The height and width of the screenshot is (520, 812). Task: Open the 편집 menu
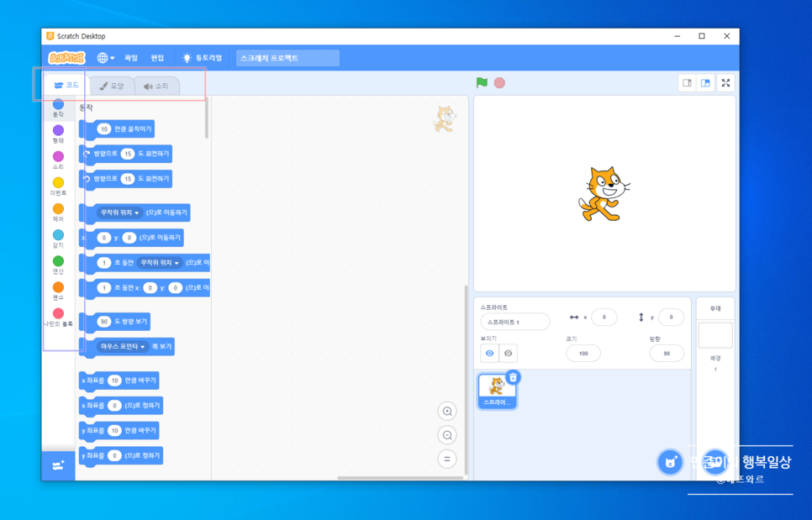157,58
